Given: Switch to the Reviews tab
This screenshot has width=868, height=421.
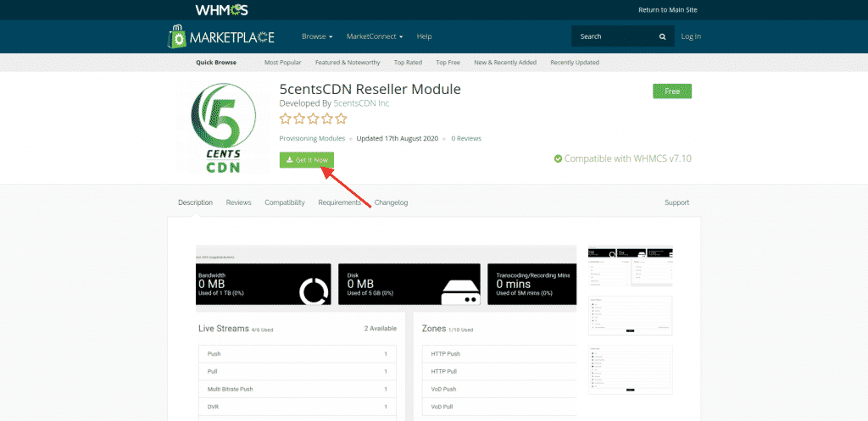Looking at the screenshot, I should tap(238, 202).
